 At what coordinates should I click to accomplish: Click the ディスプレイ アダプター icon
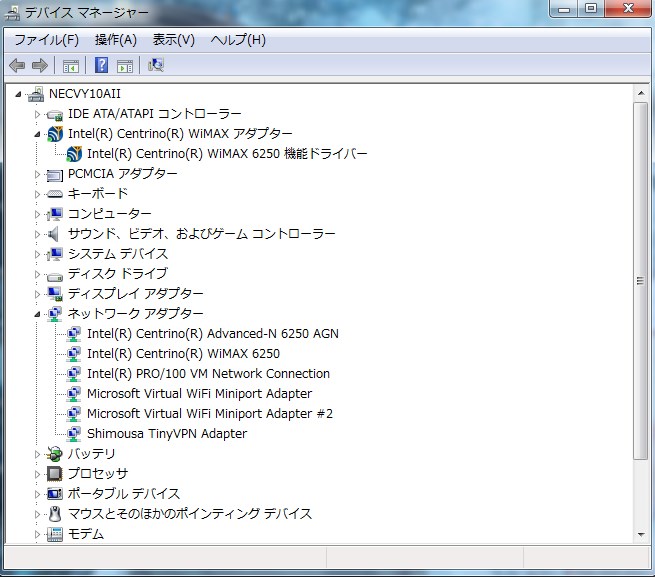[x=55, y=294]
